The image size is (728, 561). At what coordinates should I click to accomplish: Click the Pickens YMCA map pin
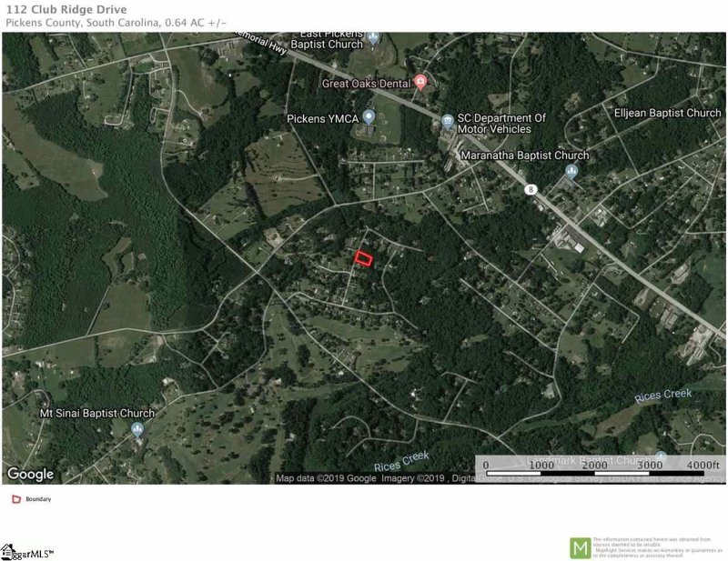coord(369,116)
